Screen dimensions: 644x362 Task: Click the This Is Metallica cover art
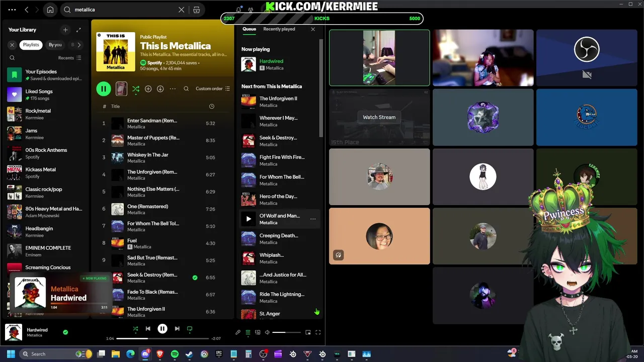pos(116,52)
